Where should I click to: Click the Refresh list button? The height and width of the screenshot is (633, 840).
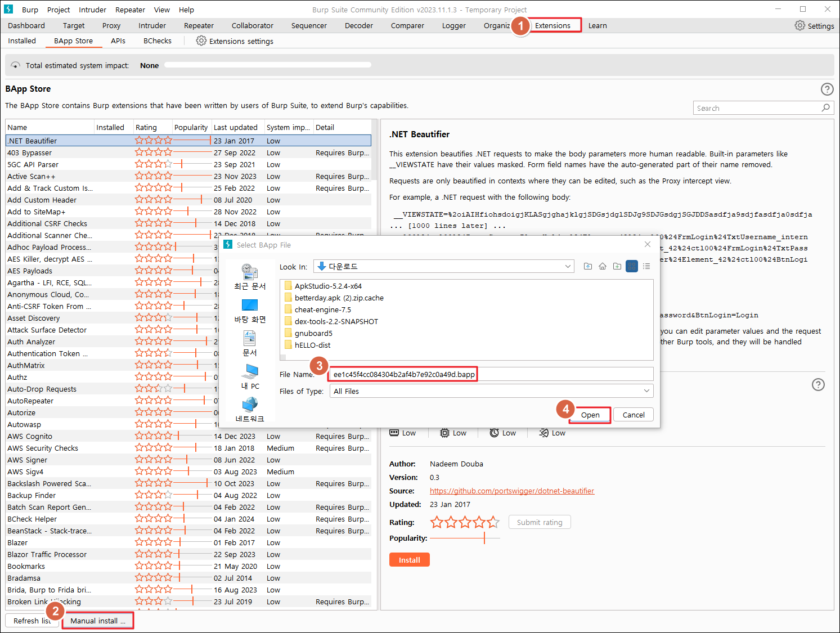(32, 621)
